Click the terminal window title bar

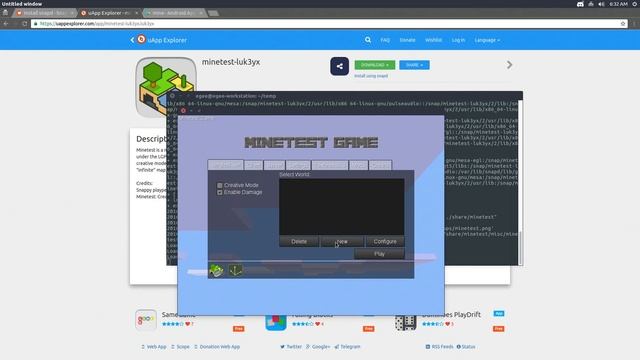[x=344, y=96]
